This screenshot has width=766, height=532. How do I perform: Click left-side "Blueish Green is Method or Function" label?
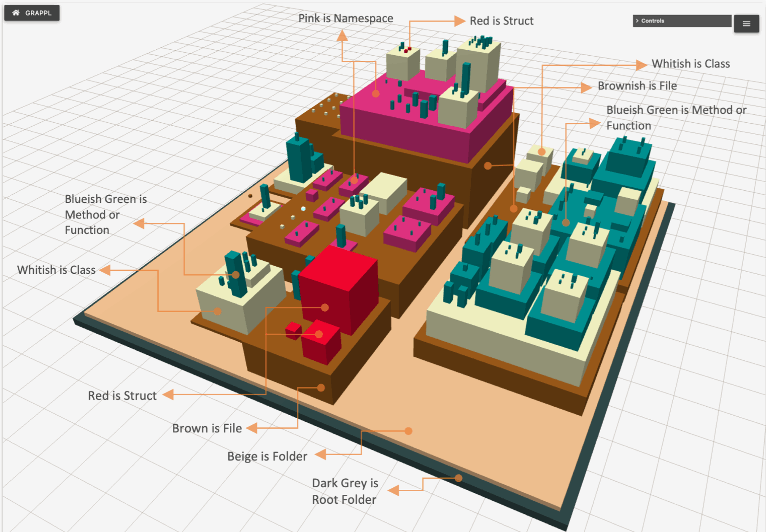[105, 214]
